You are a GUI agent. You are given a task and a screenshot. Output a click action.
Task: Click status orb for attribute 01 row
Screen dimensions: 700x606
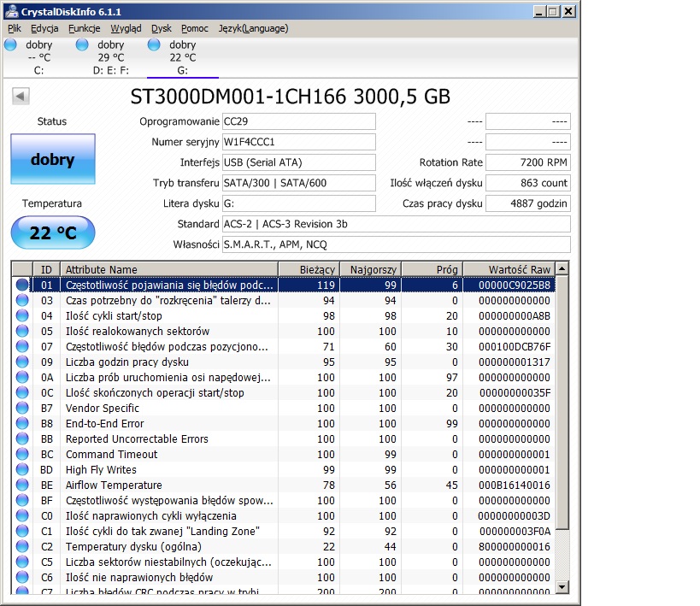[22, 285]
